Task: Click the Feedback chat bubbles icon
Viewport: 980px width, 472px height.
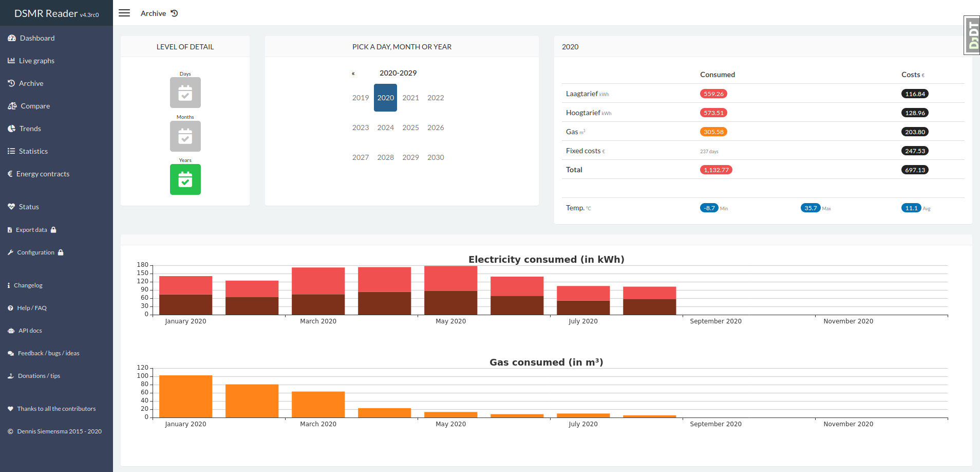Action: [x=11, y=353]
